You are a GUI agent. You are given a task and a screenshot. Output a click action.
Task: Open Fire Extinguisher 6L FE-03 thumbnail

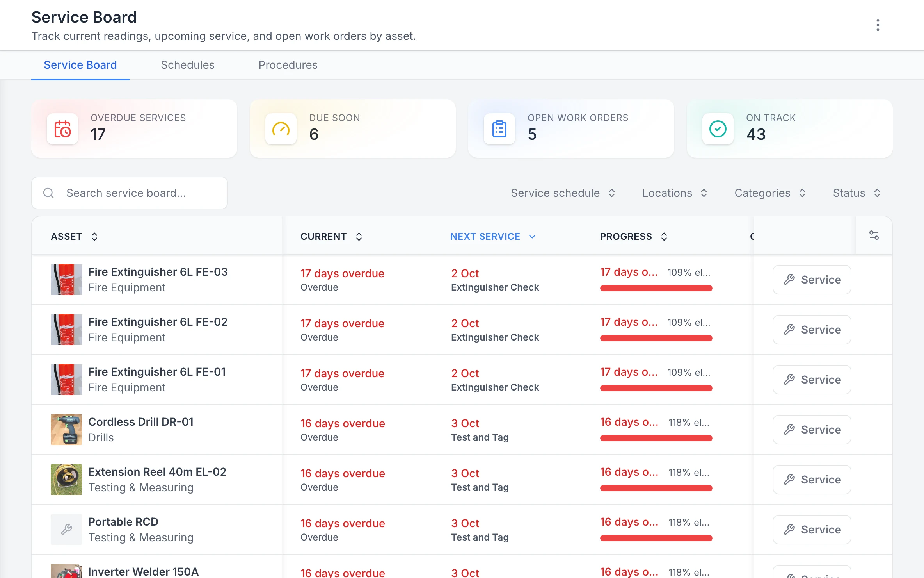click(66, 280)
